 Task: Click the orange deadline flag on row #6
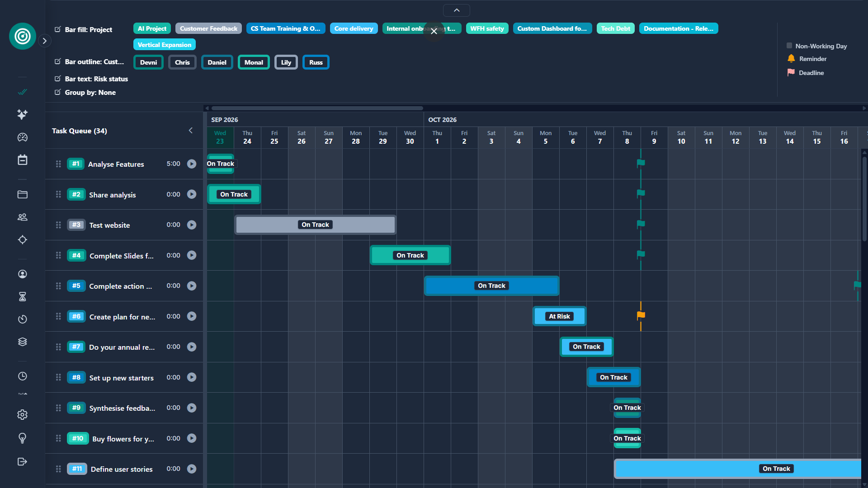point(641,315)
